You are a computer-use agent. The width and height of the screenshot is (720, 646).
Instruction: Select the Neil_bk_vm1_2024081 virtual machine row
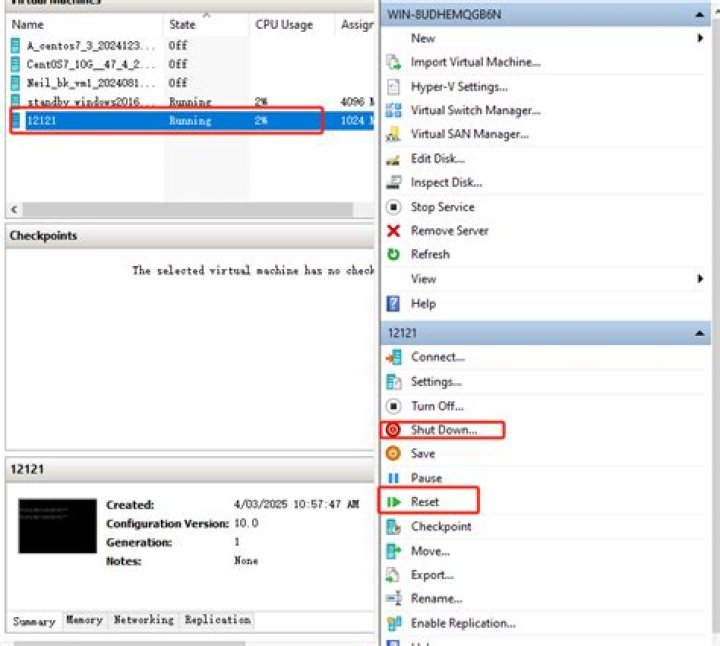tap(191, 83)
